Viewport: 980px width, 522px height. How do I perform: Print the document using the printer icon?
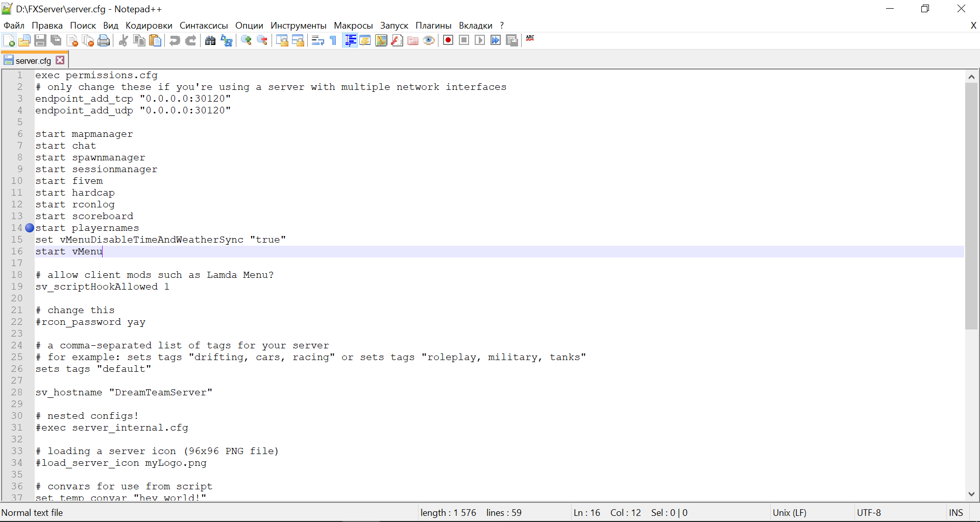click(104, 41)
